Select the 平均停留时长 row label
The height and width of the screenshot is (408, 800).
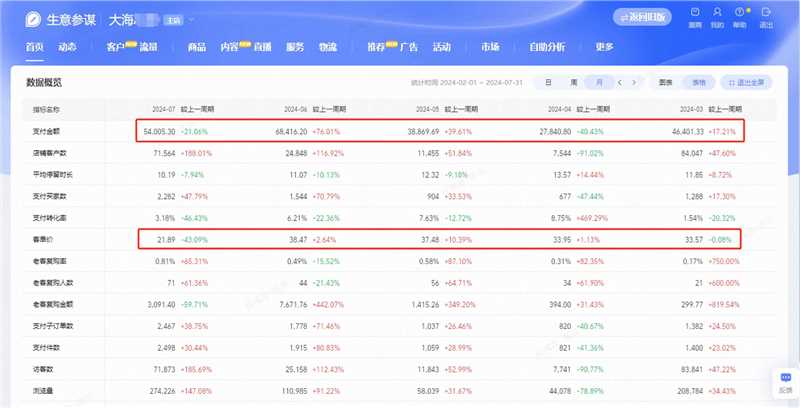pyautogui.click(x=53, y=174)
